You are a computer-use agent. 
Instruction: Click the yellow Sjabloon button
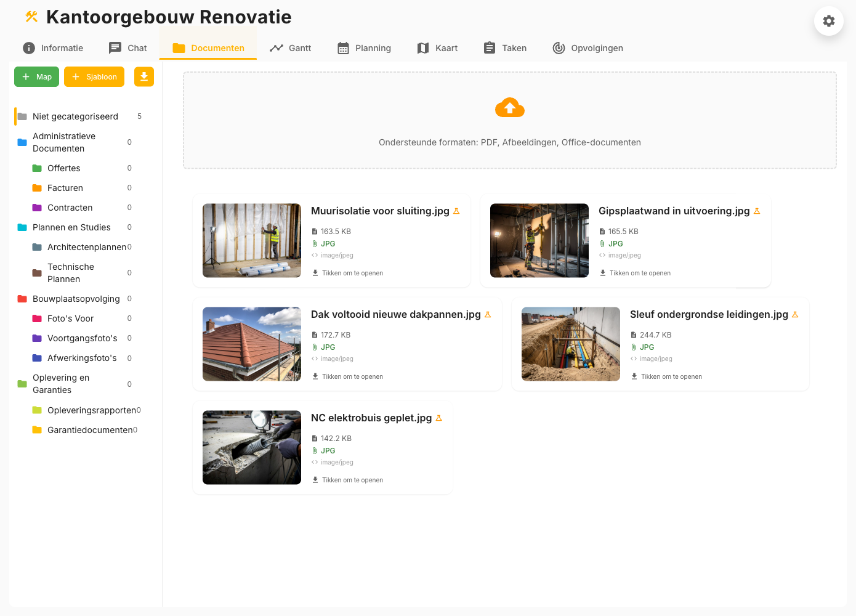(94, 76)
